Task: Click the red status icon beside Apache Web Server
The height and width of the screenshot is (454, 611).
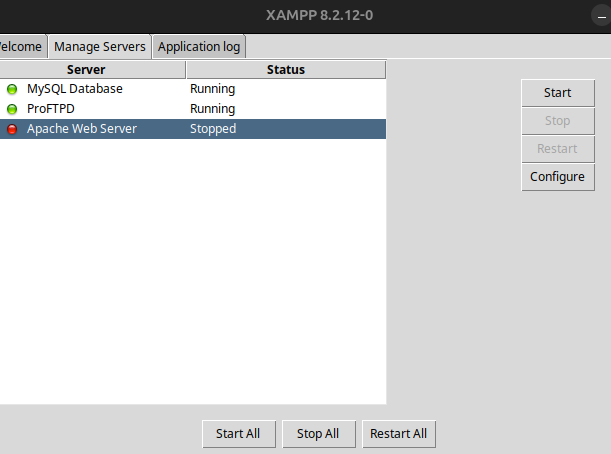Action: pyautogui.click(x=12, y=129)
